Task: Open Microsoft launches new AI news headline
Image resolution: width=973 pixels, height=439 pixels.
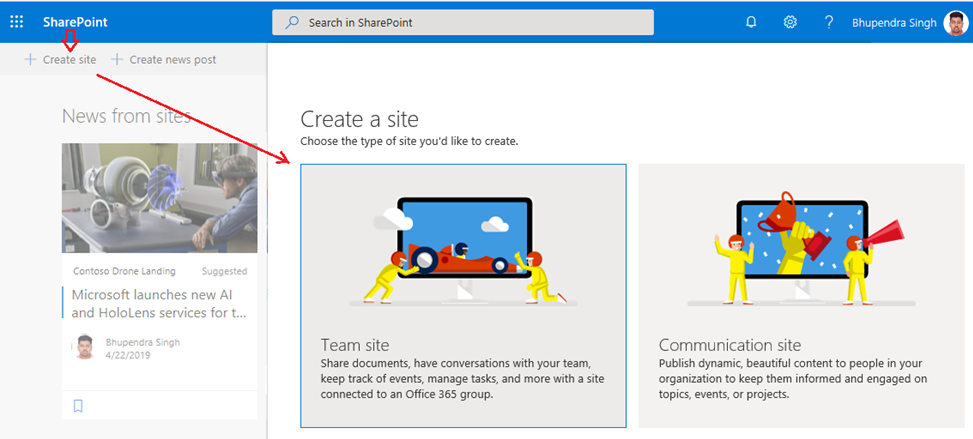Action: coord(161,304)
